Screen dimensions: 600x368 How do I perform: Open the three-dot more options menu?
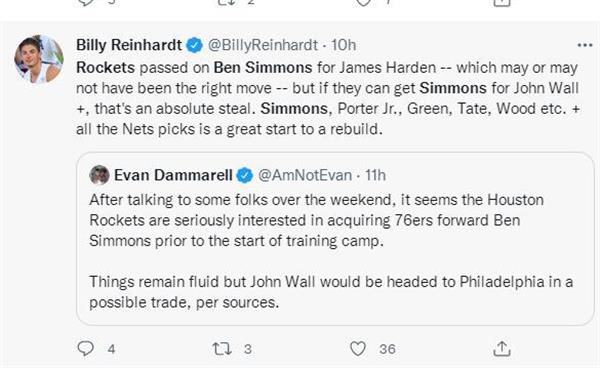tap(585, 46)
